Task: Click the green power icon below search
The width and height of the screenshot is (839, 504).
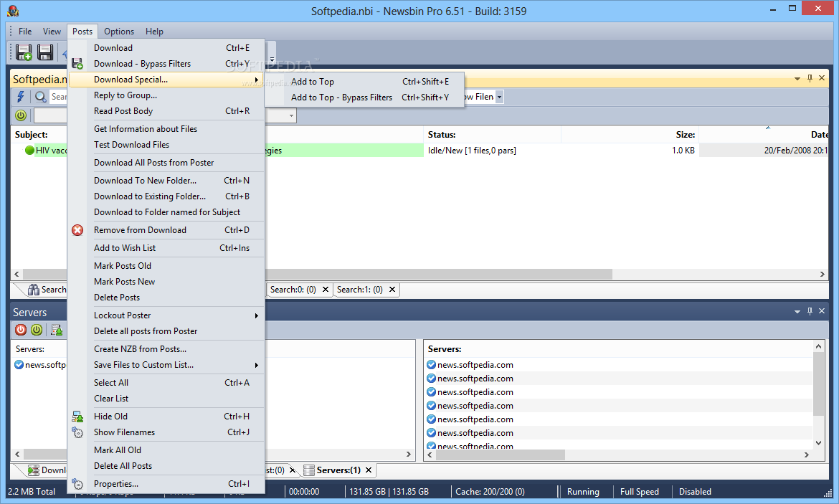Action: click(x=21, y=115)
